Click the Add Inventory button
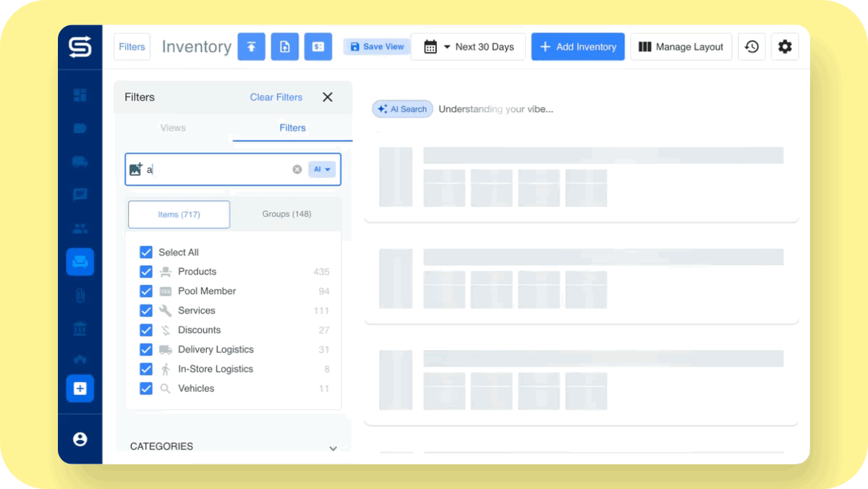The image size is (868, 489). (x=578, y=47)
